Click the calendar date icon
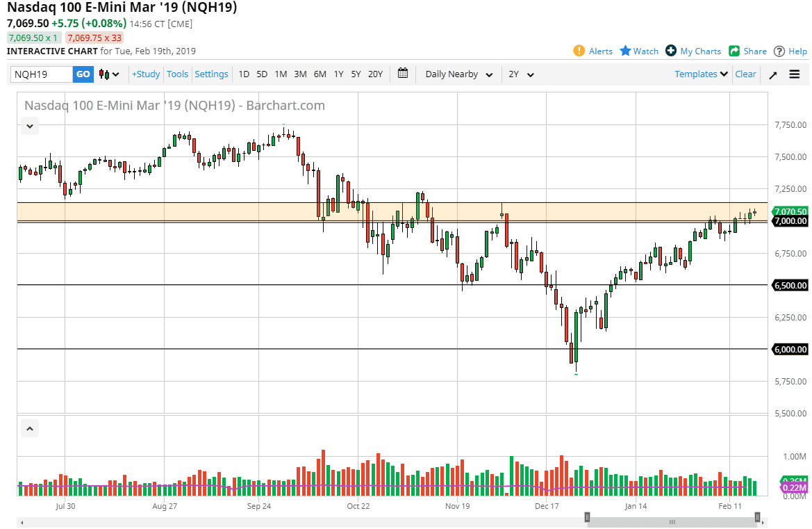Viewport: 812px width, 529px height. click(402, 74)
